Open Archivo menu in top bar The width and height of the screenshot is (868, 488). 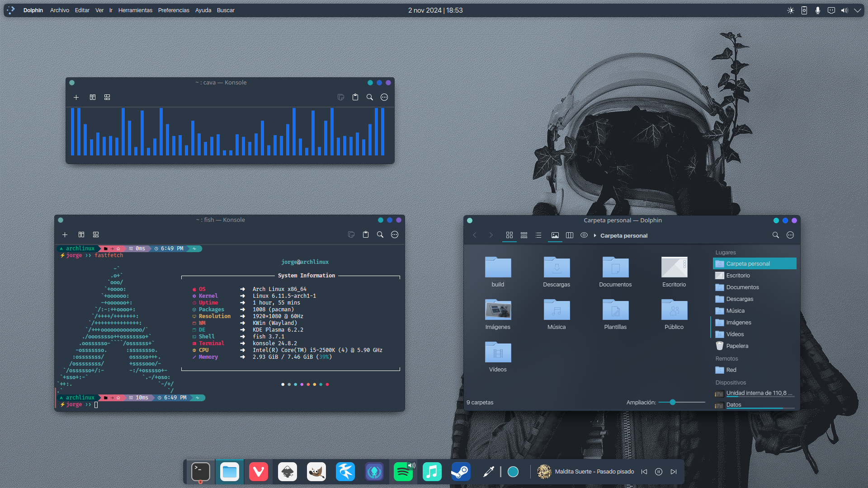[x=60, y=10]
